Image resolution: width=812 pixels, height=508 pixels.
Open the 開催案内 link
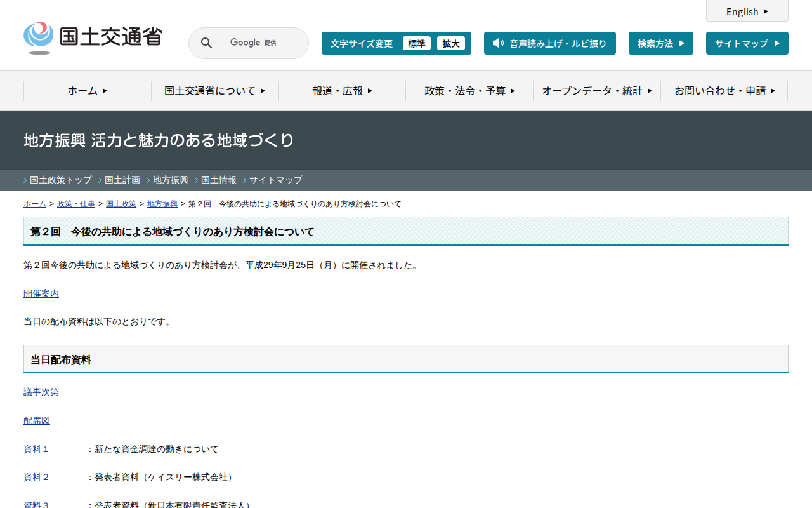[x=41, y=293]
